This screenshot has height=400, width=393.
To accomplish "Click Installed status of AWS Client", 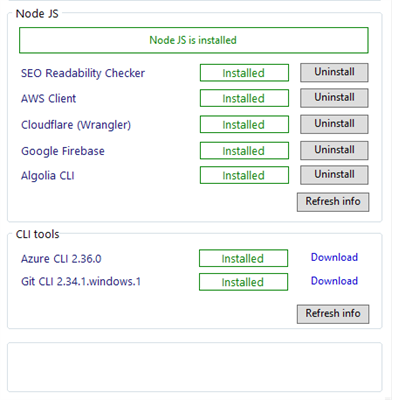I will pos(244,98).
